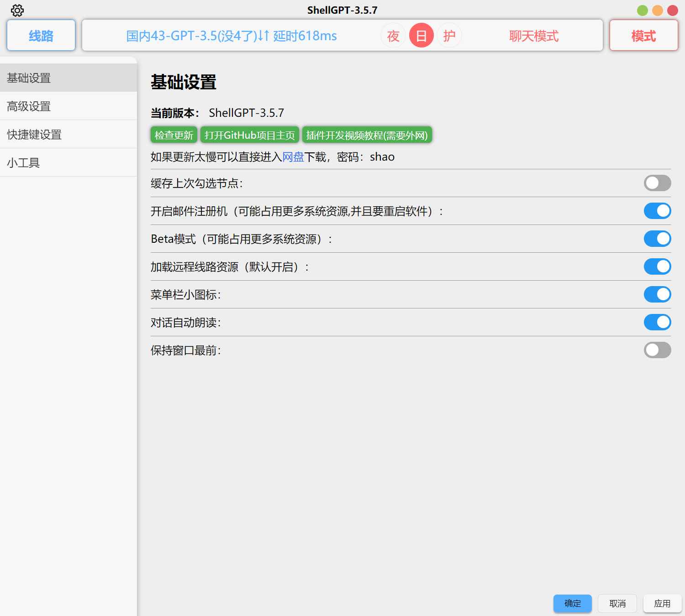Disable 加载远程线路资源
685x616 pixels.
click(657, 266)
